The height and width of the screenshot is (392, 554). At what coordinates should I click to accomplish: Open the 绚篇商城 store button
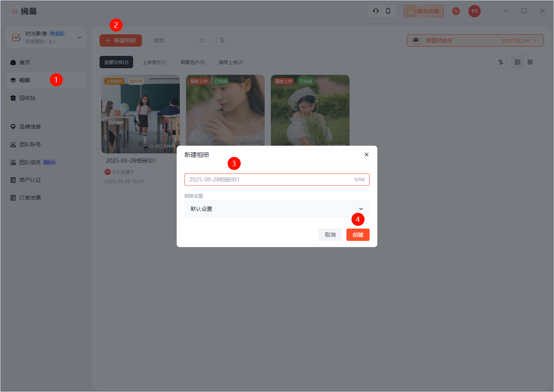point(423,11)
